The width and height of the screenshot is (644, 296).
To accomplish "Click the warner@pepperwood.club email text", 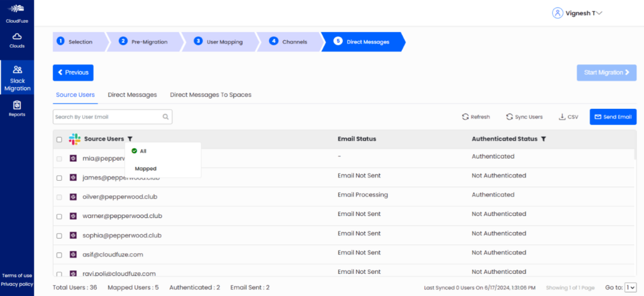I will (x=123, y=216).
